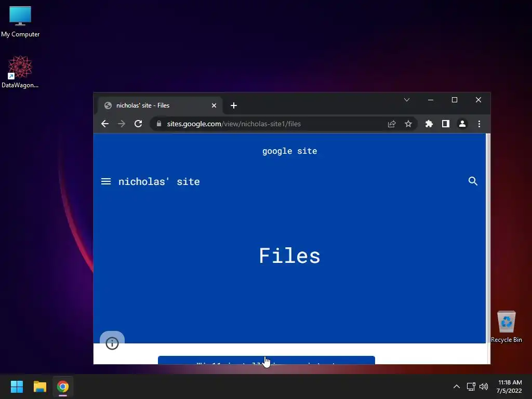Go back using Chrome's back arrow
Screen dimensions: 532x399
tap(105, 124)
